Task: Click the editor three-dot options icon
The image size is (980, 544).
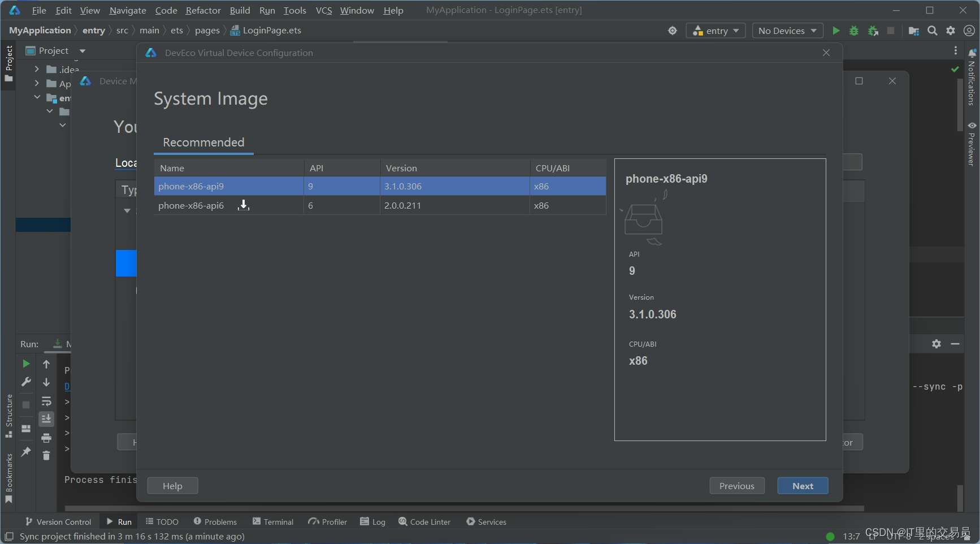Action: point(956,50)
